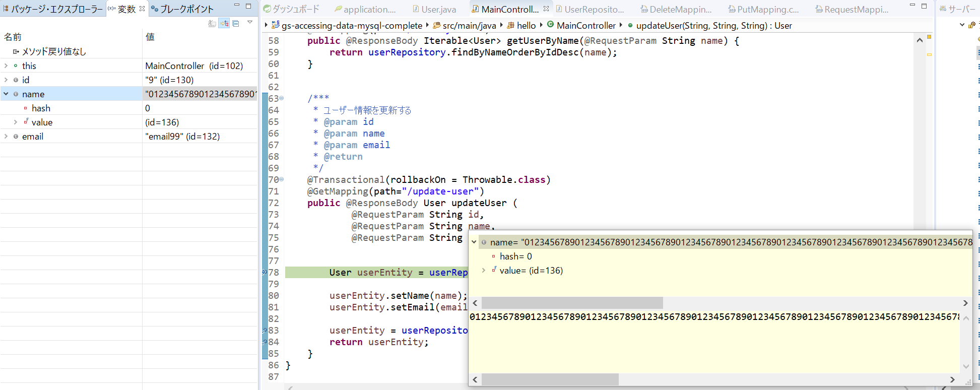This screenshot has width=980, height=390.
Task: Collapse the 'name' variable in Variables view
Action: pyautogui.click(x=6, y=94)
